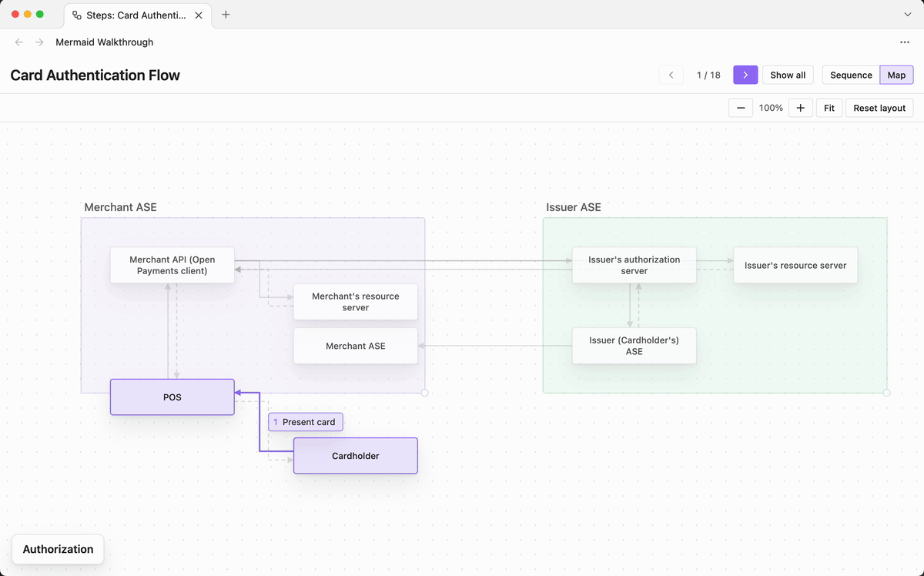Zoom out with the minus button
Viewport: 924px width, 576px height.
point(741,108)
